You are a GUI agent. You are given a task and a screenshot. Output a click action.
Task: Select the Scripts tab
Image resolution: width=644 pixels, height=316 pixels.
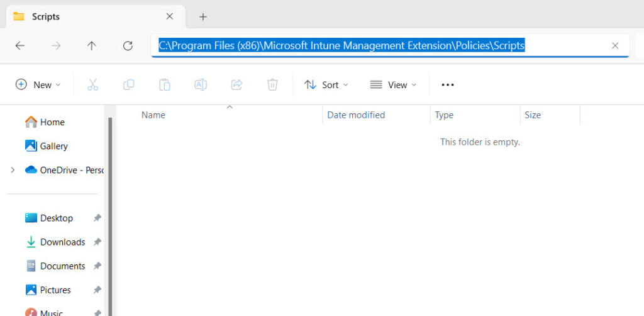[96, 16]
